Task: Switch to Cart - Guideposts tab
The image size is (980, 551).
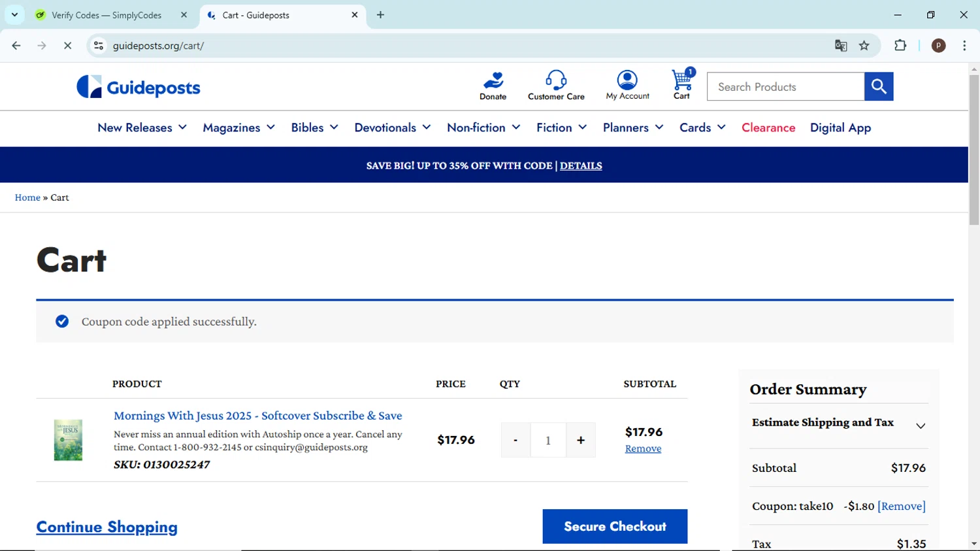Action: tap(282, 15)
